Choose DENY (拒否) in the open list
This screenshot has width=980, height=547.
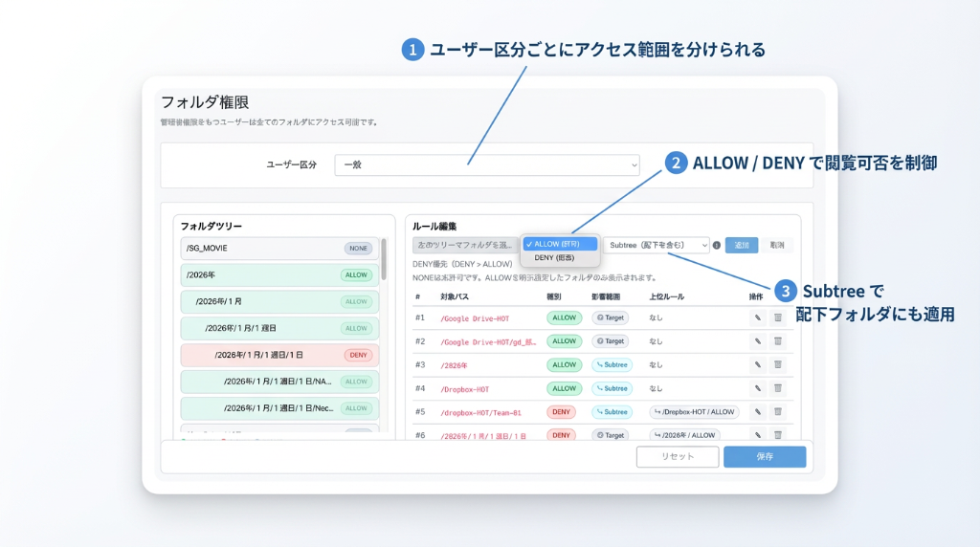560,258
